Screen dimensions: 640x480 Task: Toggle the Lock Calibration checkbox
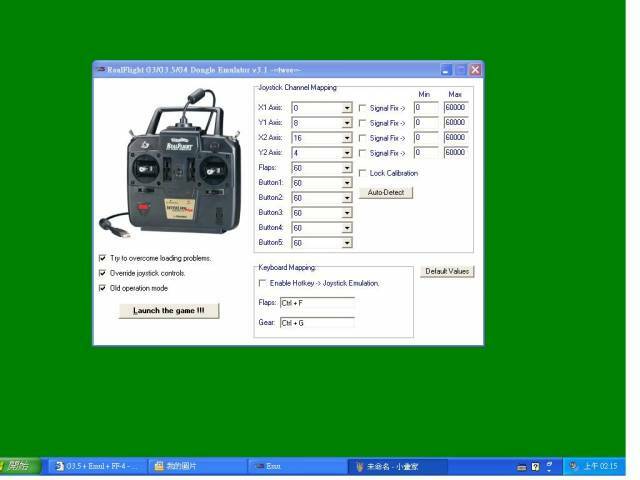[362, 173]
